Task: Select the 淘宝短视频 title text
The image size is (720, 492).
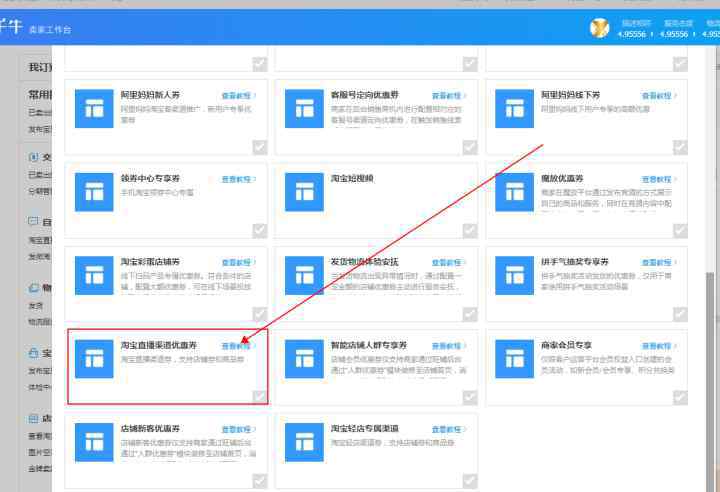Action: tap(352, 178)
